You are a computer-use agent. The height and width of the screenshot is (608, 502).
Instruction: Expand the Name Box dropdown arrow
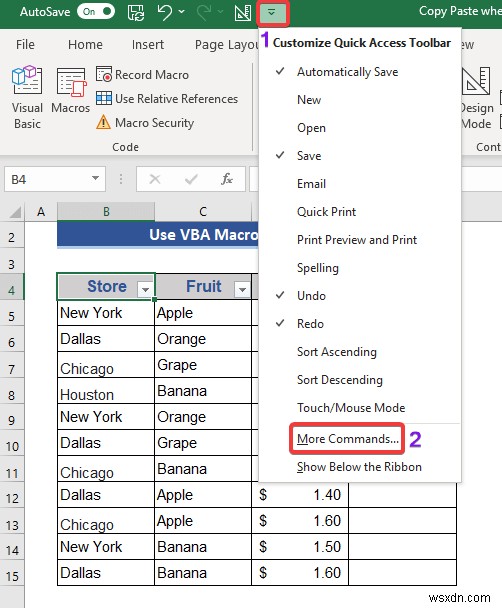[x=95, y=178]
